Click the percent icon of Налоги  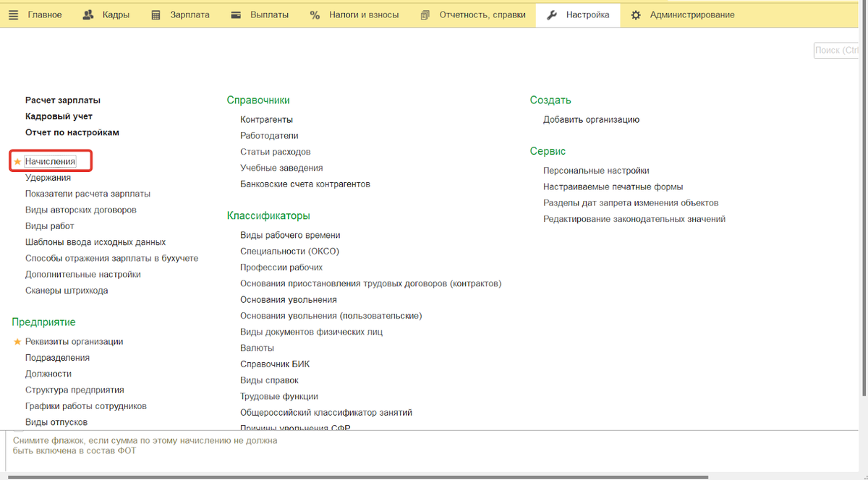point(315,14)
